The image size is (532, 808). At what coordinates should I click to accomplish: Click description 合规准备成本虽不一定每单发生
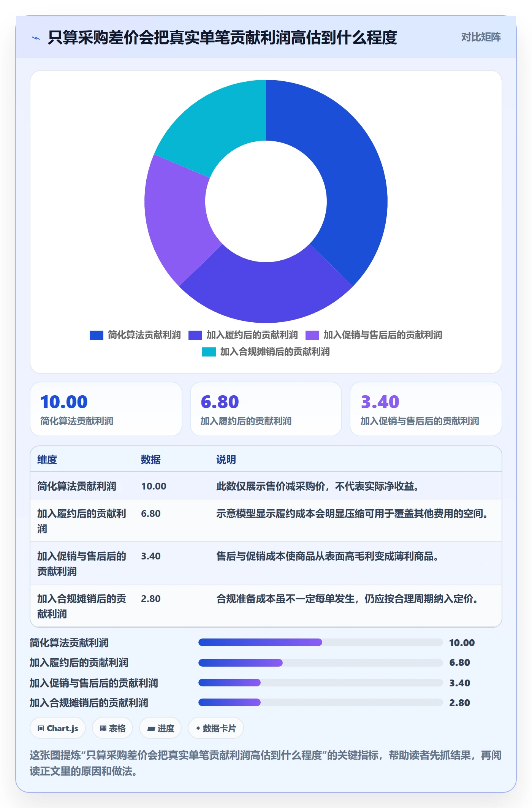(x=347, y=599)
